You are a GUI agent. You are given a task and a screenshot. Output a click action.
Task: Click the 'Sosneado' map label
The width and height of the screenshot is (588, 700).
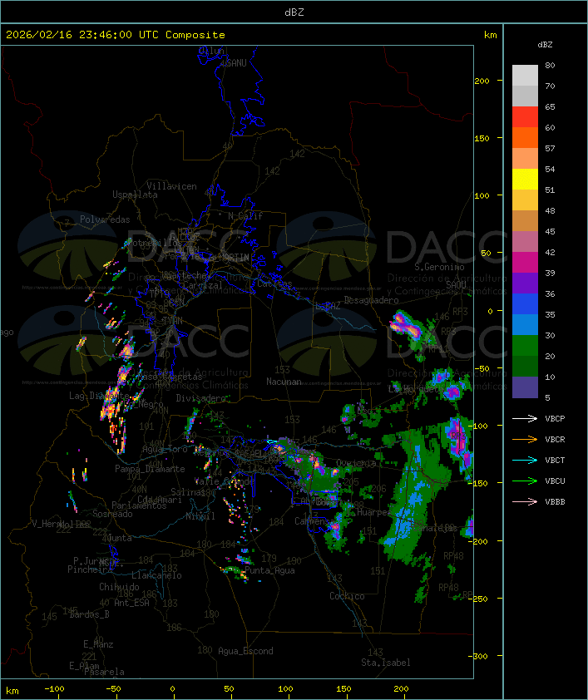[112, 514]
